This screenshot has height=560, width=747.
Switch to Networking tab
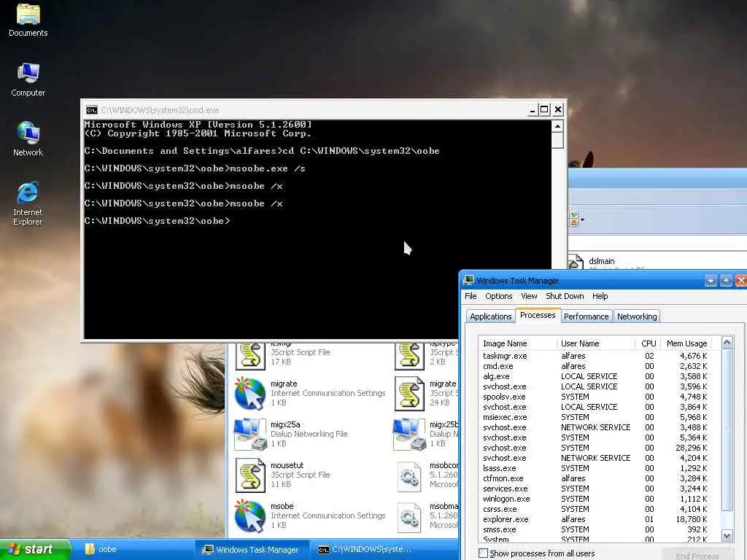coord(636,316)
